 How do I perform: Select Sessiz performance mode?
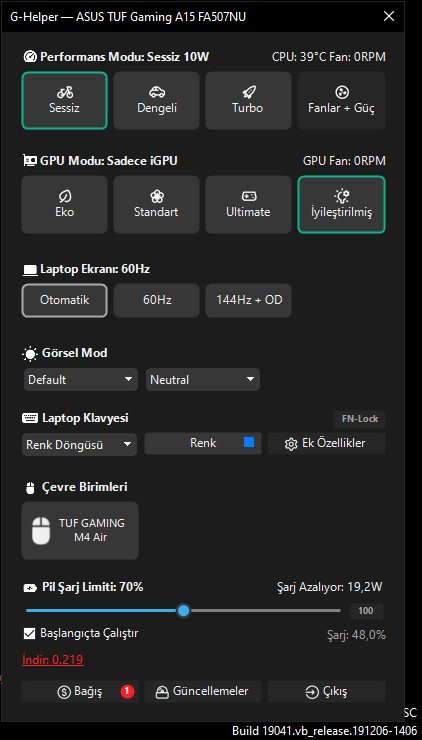64,101
